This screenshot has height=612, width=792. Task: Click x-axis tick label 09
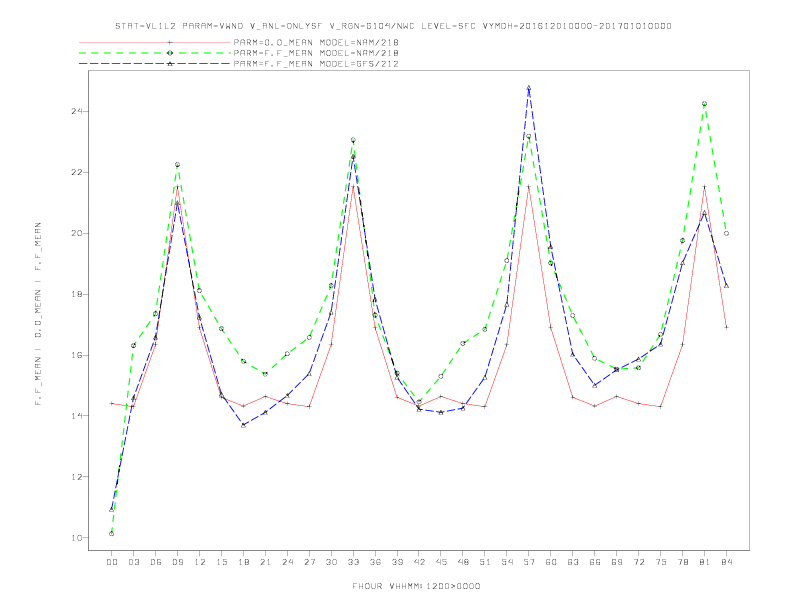[177, 562]
